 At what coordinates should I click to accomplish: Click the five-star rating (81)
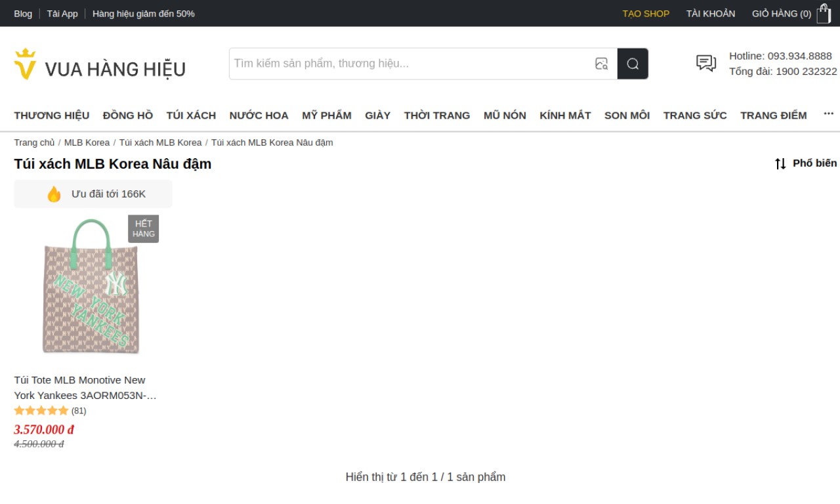click(51, 411)
